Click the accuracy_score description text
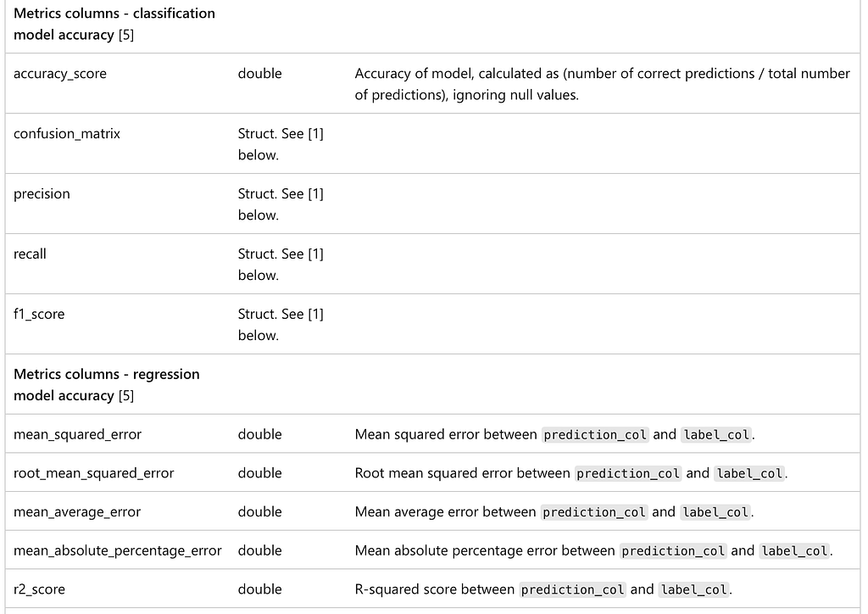Image resolution: width=868 pixels, height=614 pixels. point(603,84)
